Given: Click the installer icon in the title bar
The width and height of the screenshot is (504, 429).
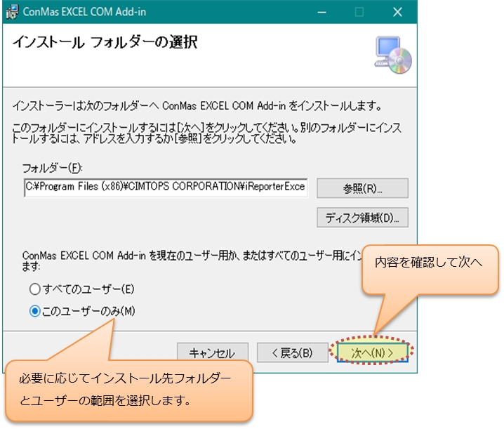Looking at the screenshot, I should click(12, 12).
